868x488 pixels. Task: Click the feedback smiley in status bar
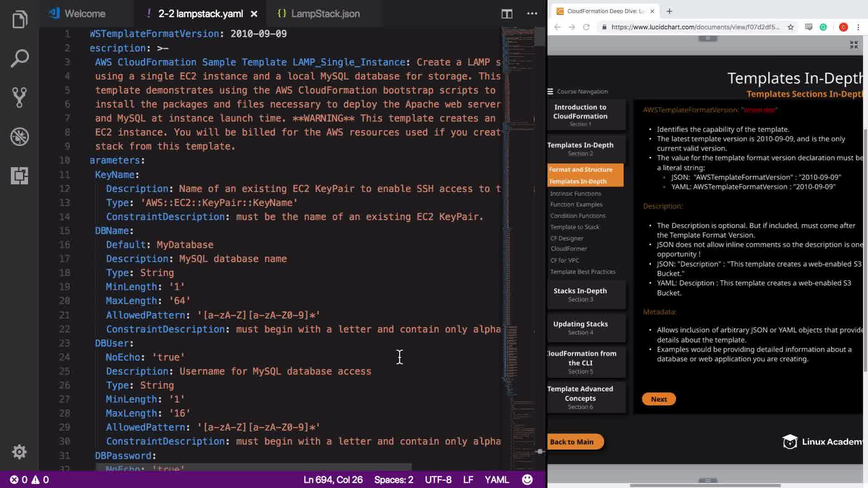[527, 479]
